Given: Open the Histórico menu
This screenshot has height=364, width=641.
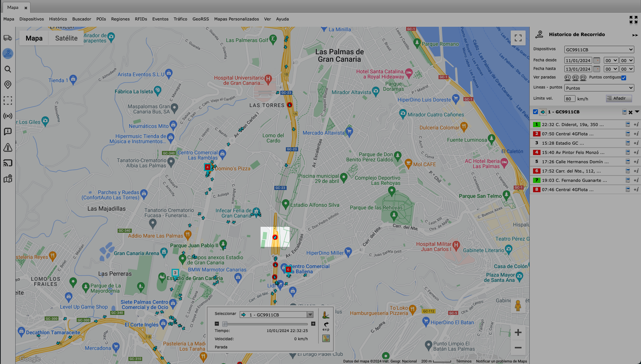Looking at the screenshot, I should click(x=58, y=19).
